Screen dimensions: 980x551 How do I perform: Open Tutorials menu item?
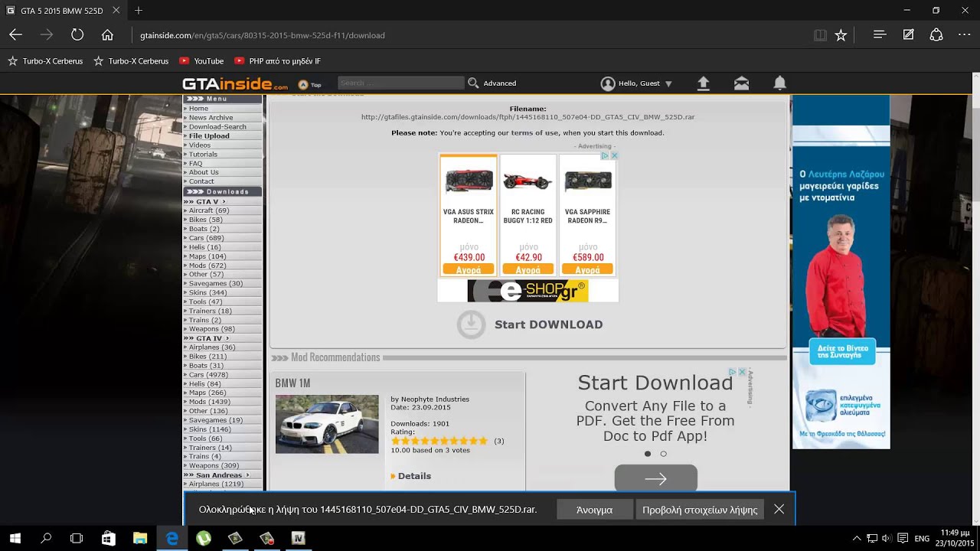pyautogui.click(x=203, y=155)
